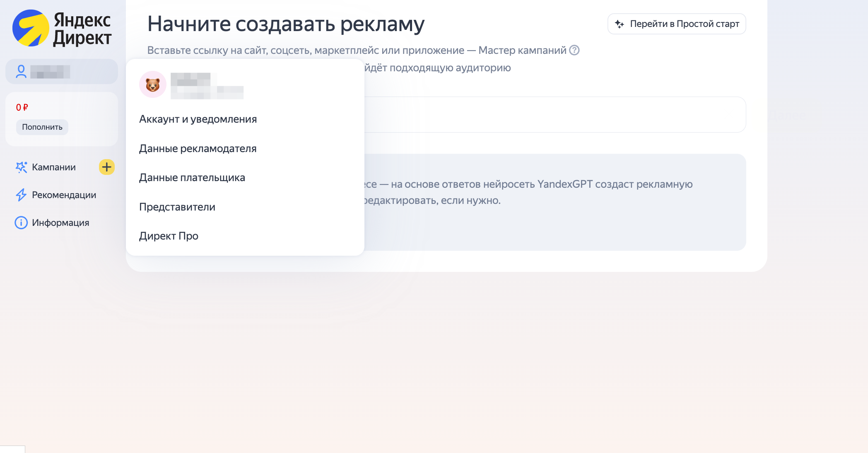Click the 0 ₽ balance display
Image resolution: width=868 pixels, height=453 pixels.
[x=22, y=107]
